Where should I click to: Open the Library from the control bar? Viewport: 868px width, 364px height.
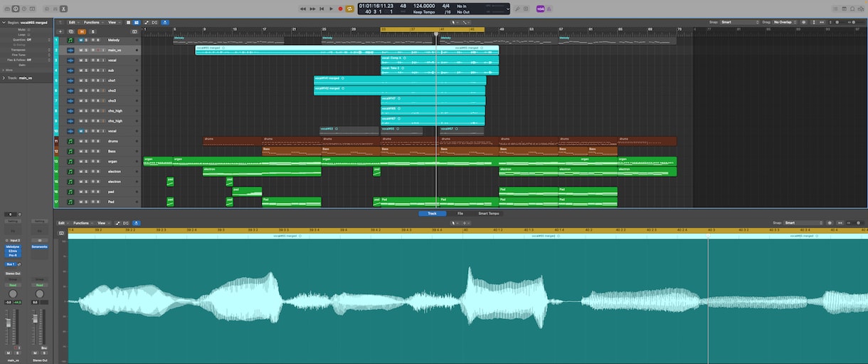pos(6,9)
